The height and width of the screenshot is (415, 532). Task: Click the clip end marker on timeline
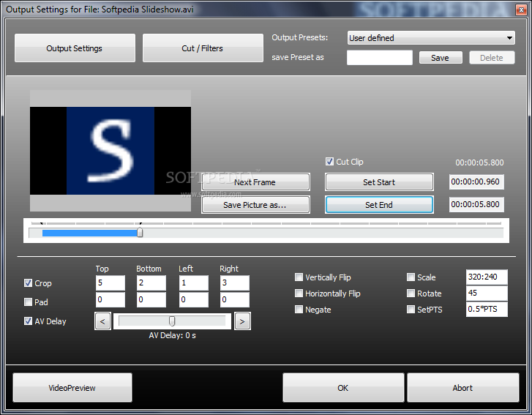tap(141, 224)
